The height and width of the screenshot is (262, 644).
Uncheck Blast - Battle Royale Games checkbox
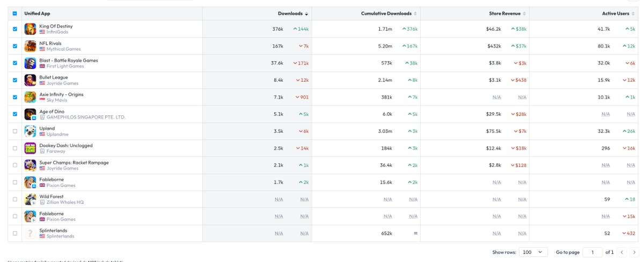(x=15, y=63)
